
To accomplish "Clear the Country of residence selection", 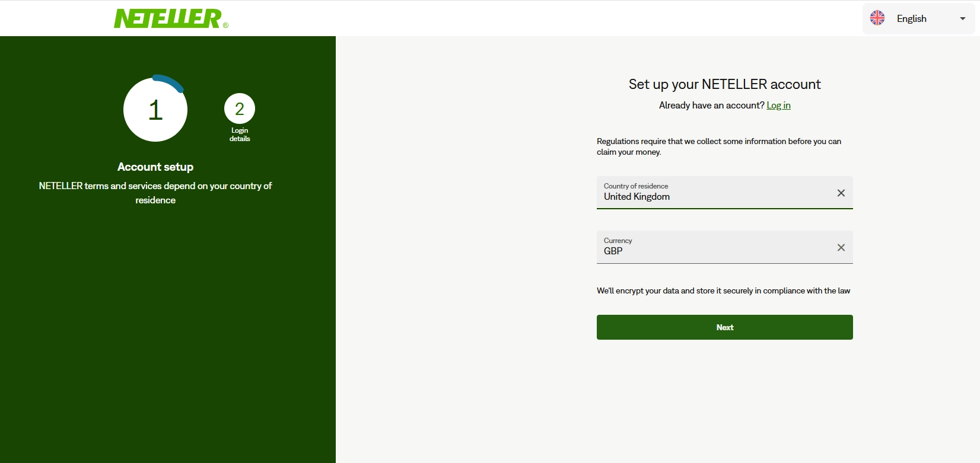I will 841,193.
